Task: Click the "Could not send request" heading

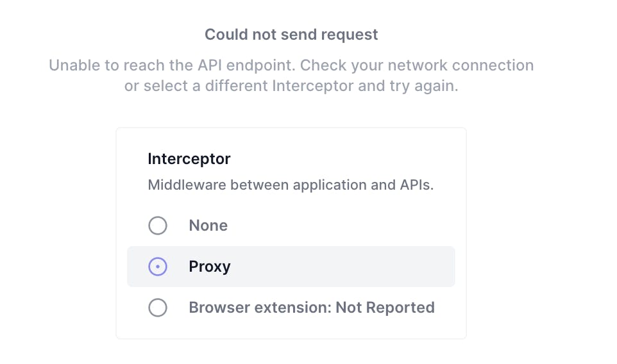Action: (x=291, y=35)
